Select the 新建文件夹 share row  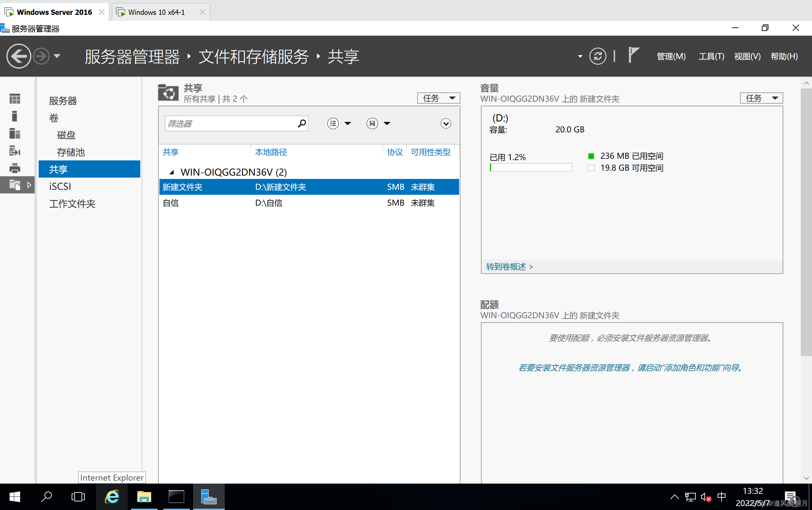click(309, 187)
